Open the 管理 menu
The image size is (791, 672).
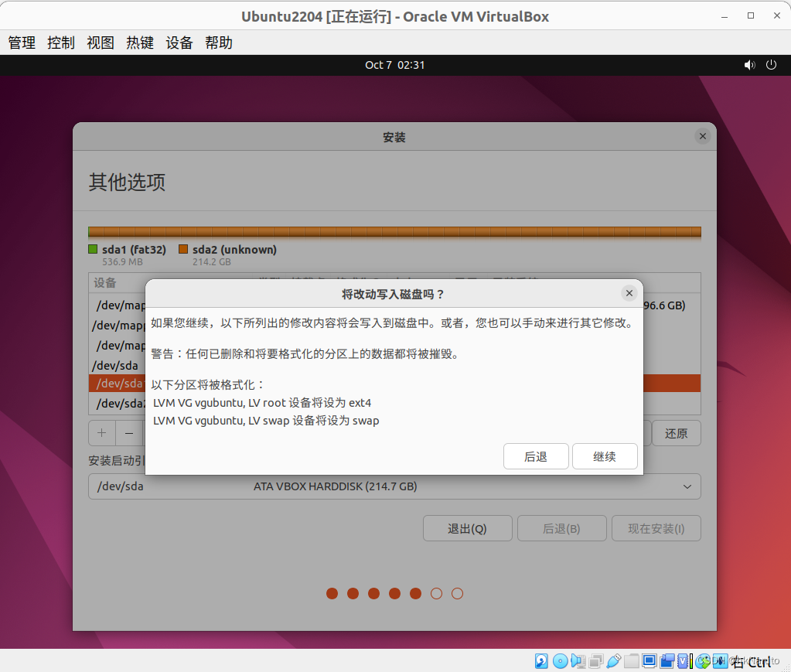22,43
